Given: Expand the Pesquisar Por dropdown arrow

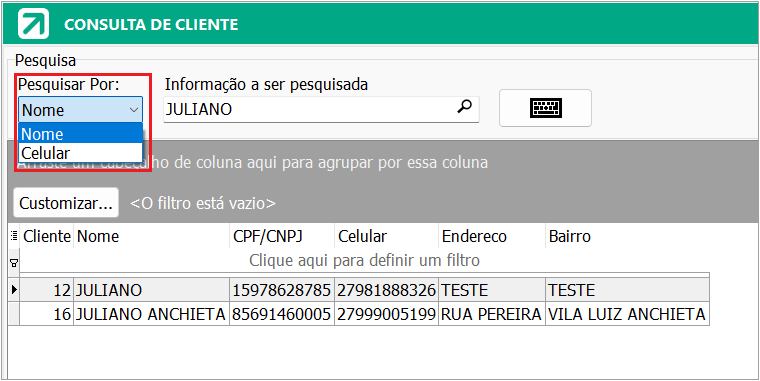Looking at the screenshot, I should [x=134, y=110].
